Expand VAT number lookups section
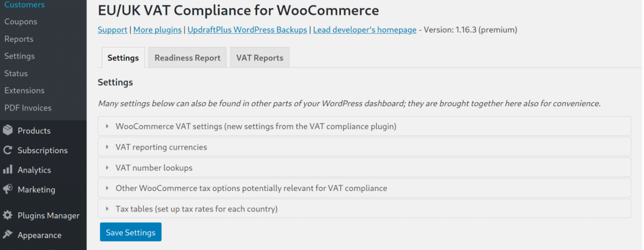644x250 pixels. [x=364, y=168]
